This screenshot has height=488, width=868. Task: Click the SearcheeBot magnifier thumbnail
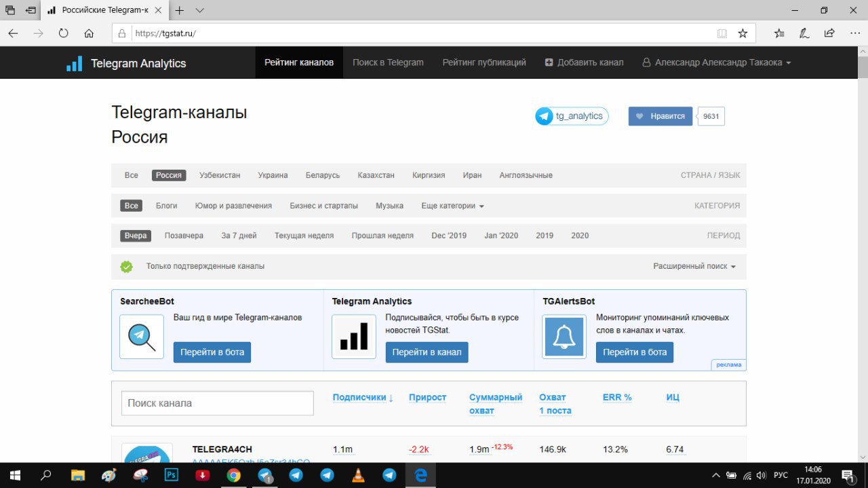pos(142,337)
